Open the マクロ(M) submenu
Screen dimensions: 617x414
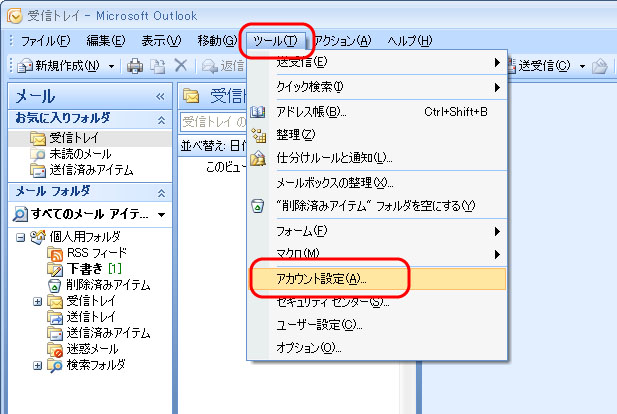pos(377,254)
